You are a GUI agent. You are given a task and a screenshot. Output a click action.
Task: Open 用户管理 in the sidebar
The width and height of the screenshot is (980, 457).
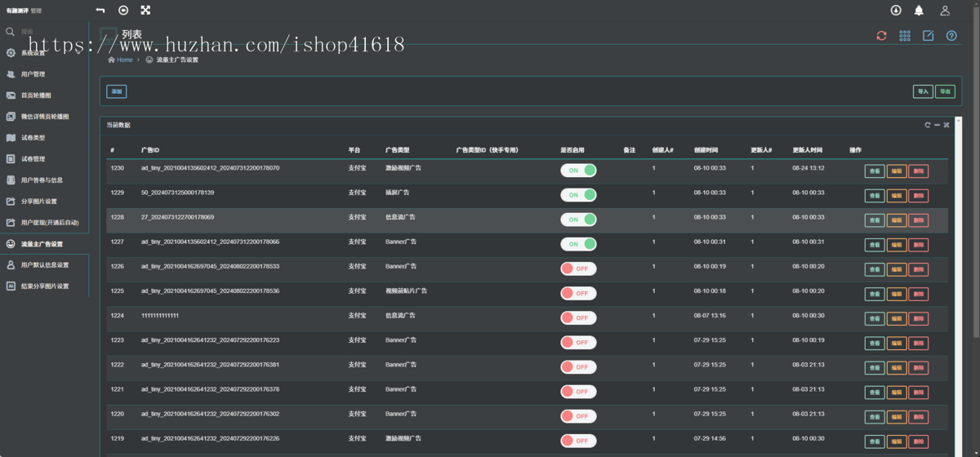pos(33,74)
